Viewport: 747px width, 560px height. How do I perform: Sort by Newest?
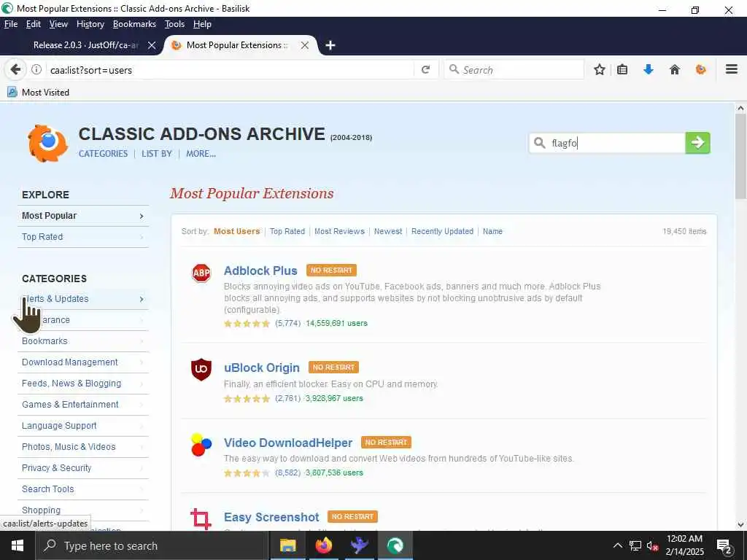click(388, 231)
